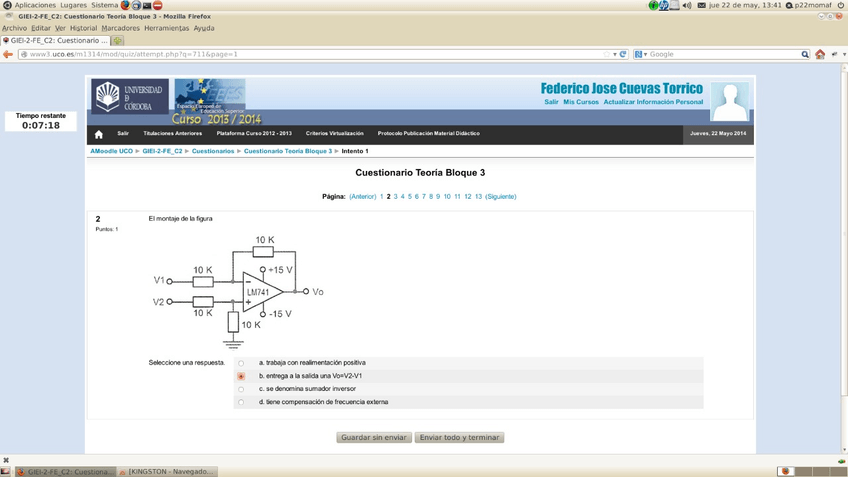Open the Titulaciones Anteriores nav menu
Image resolution: width=848 pixels, height=477 pixels.
point(172,133)
